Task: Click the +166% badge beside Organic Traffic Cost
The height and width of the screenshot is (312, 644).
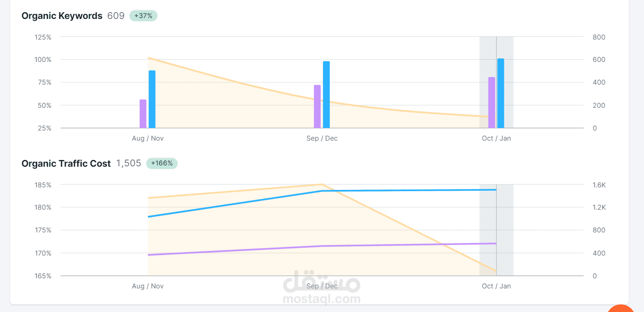Action: tap(162, 163)
